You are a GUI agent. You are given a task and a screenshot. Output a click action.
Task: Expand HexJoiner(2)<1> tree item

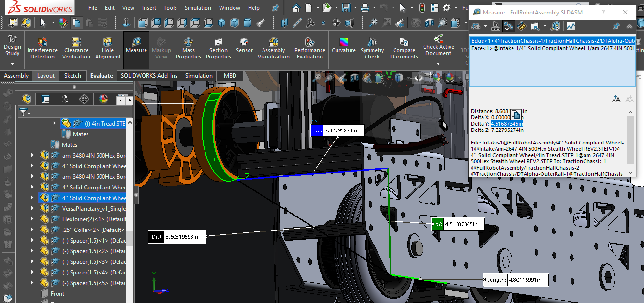(x=32, y=219)
